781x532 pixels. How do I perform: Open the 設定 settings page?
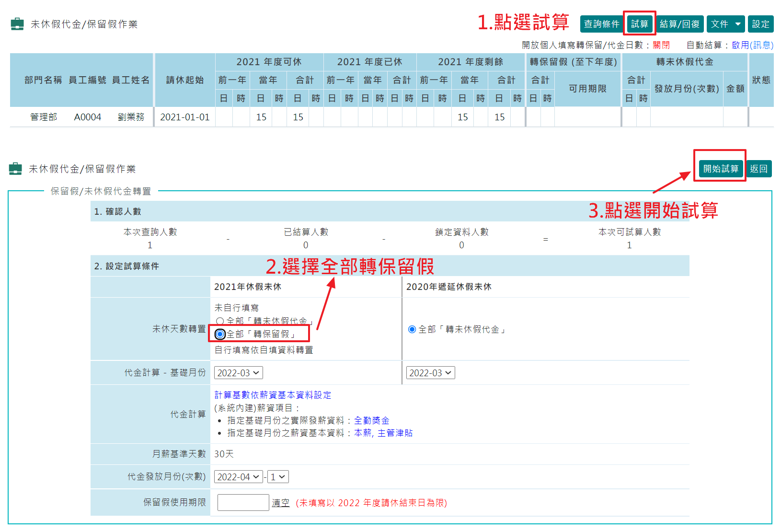(760, 23)
